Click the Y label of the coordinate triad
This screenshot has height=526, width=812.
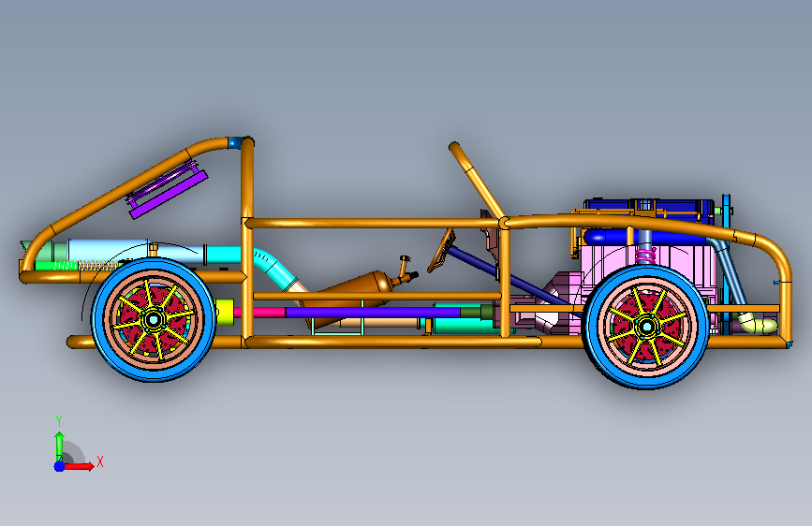pos(58,421)
